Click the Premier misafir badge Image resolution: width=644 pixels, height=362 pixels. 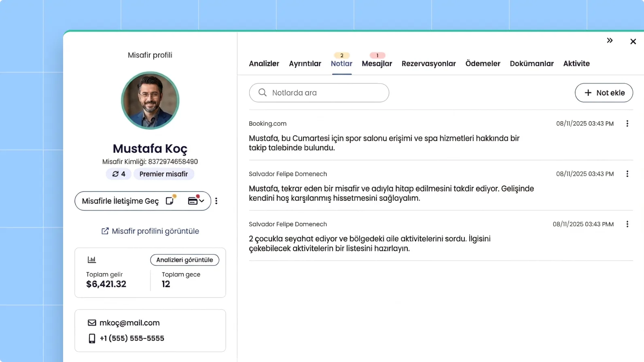163,174
